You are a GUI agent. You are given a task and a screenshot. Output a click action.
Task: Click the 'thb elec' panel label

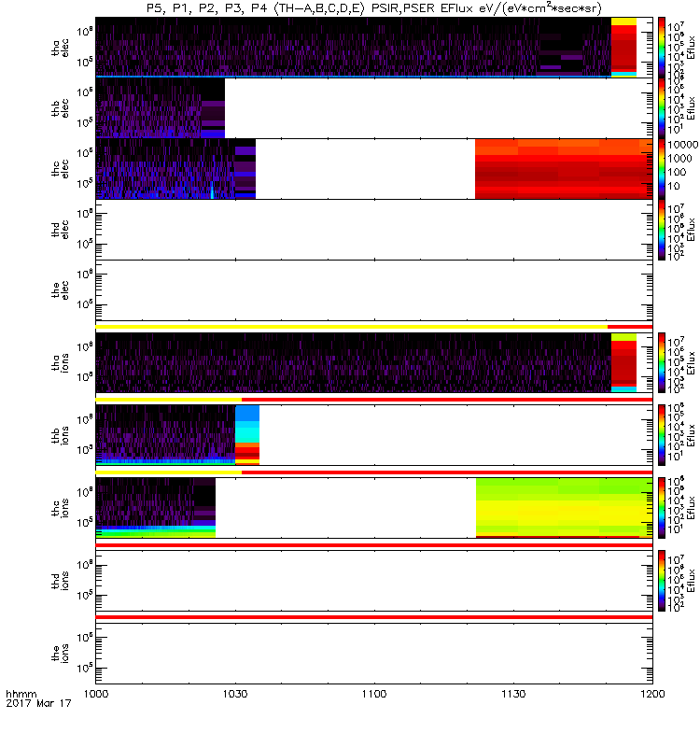(60, 108)
